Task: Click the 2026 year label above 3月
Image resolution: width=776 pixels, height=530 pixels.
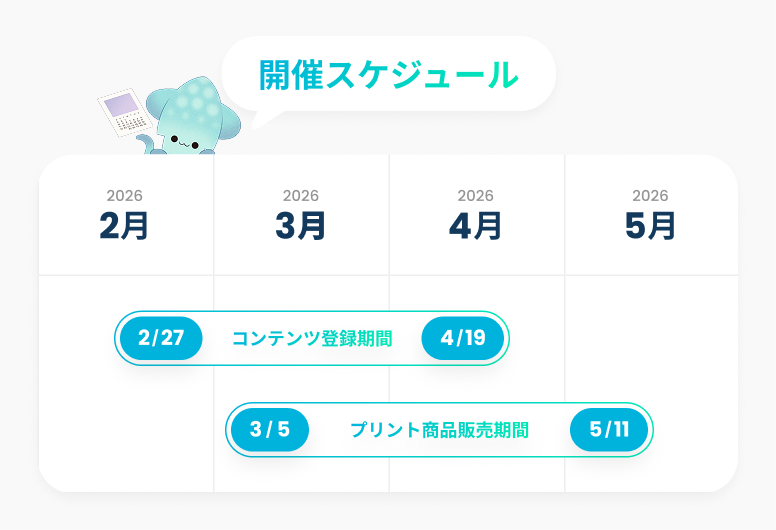Action: [x=301, y=196]
